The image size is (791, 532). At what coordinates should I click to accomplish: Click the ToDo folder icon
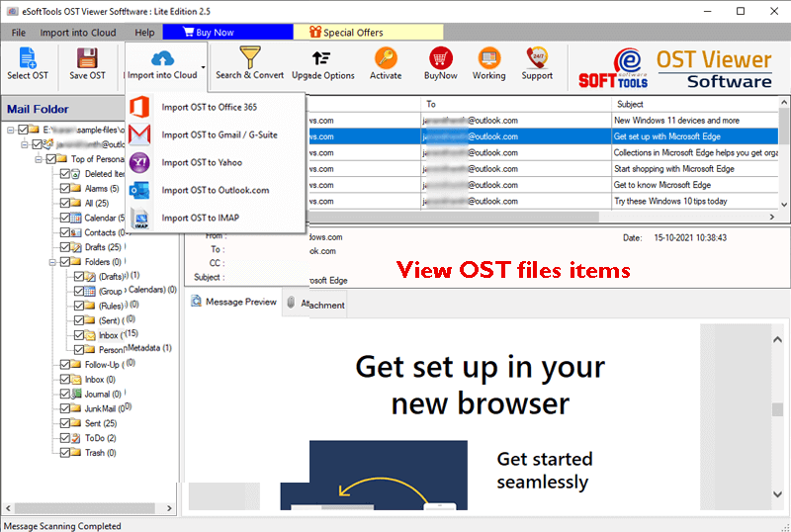[x=76, y=438]
